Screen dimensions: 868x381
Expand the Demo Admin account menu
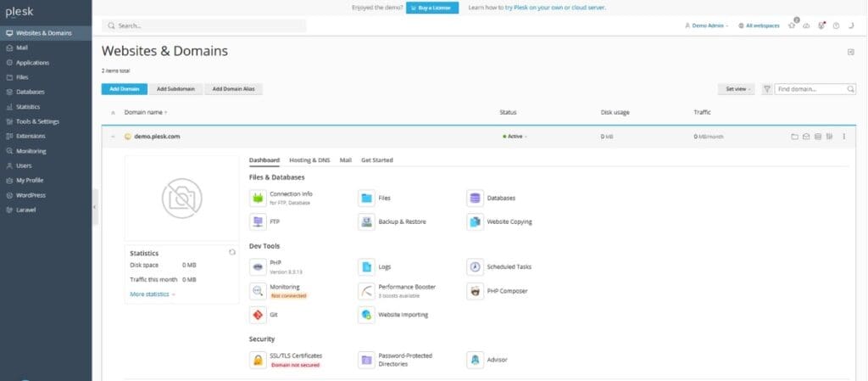(706, 25)
